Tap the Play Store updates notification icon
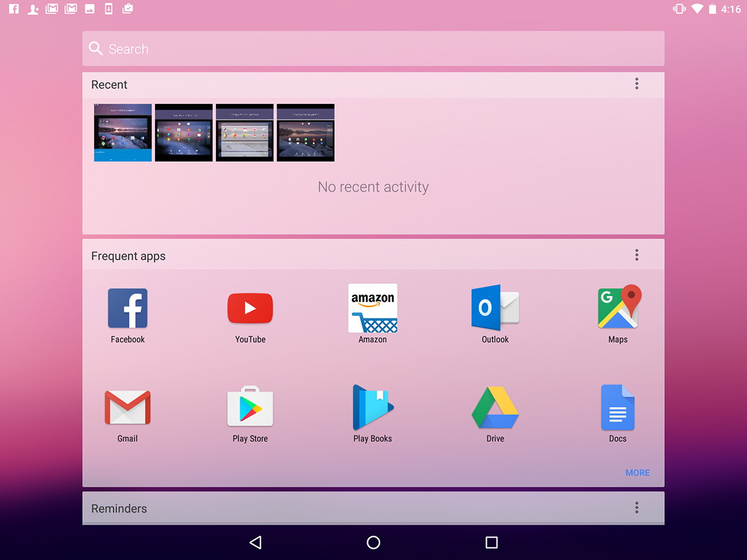The image size is (747, 560). [128, 9]
